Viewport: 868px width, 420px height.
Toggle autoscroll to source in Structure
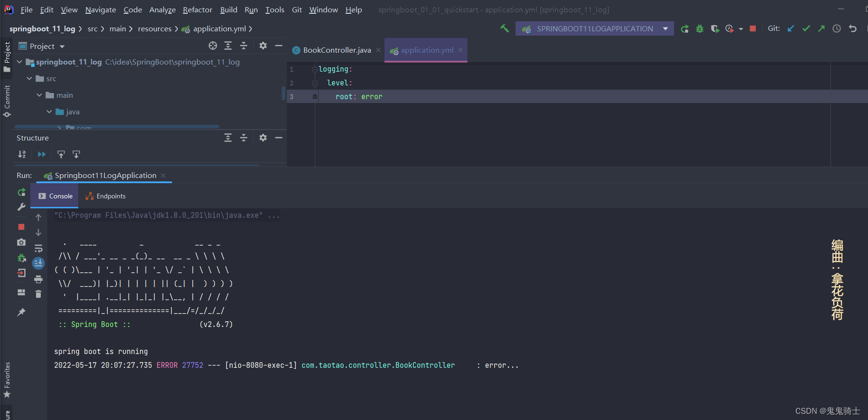42,154
